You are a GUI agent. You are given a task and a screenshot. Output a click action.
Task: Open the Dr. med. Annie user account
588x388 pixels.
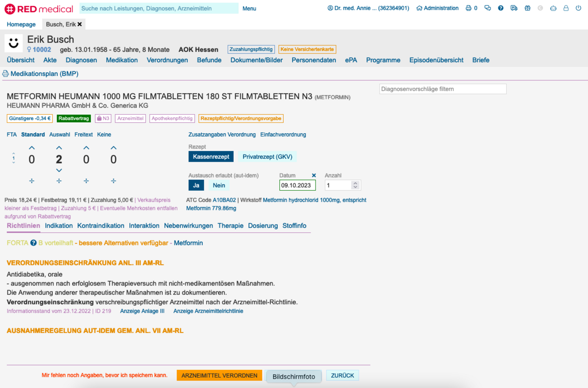coord(368,8)
